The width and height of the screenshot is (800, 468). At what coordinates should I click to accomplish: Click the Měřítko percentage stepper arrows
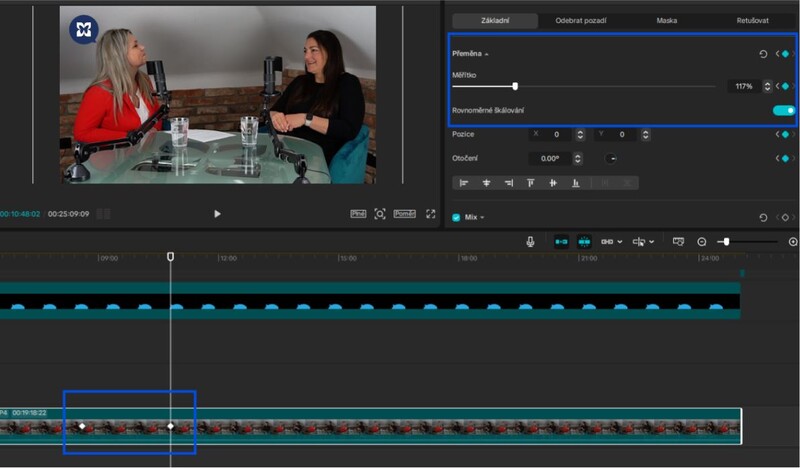pos(767,86)
